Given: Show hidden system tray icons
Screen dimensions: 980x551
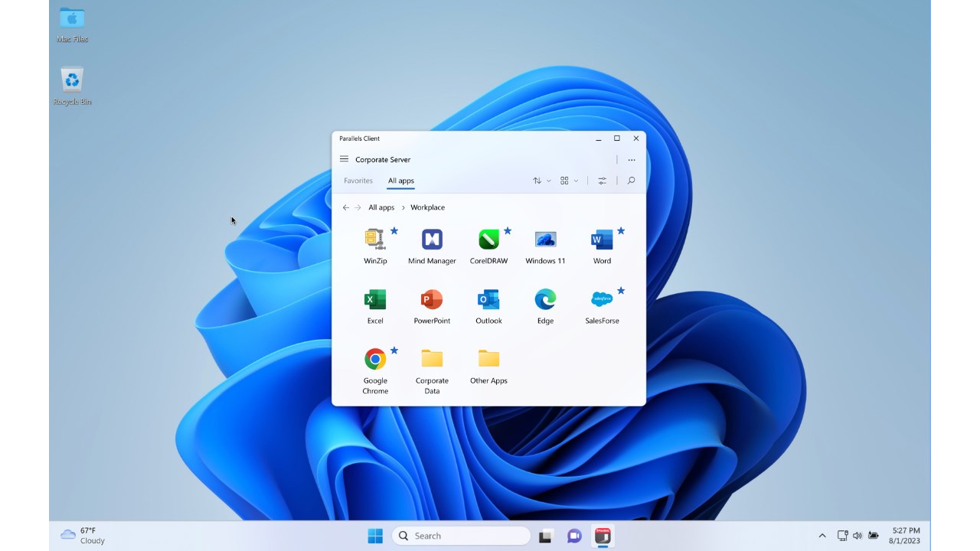Looking at the screenshot, I should tap(822, 536).
